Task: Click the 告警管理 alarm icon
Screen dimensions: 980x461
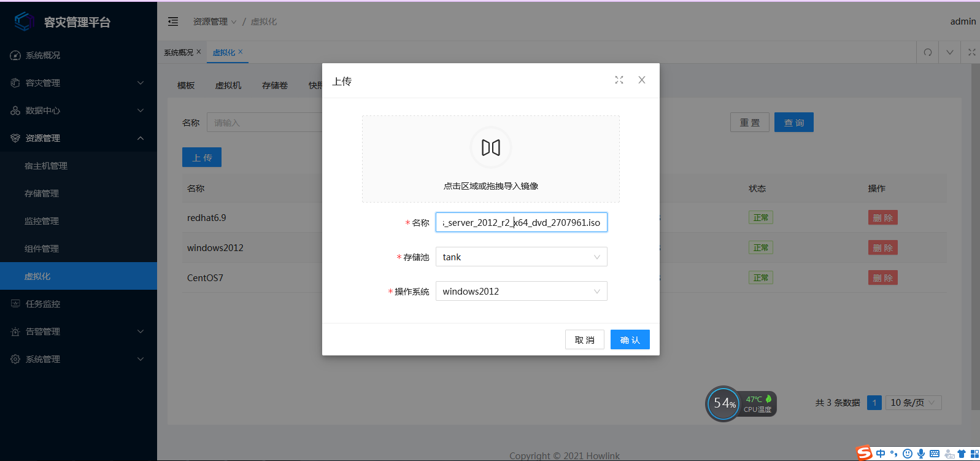Action: 15,331
